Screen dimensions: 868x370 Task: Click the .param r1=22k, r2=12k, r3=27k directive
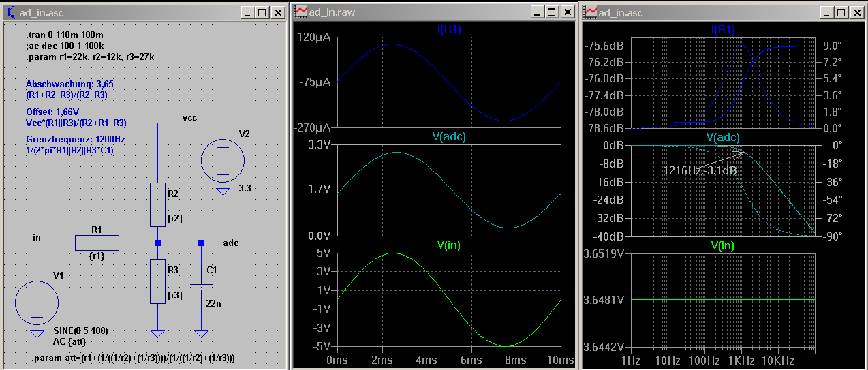tap(90, 57)
